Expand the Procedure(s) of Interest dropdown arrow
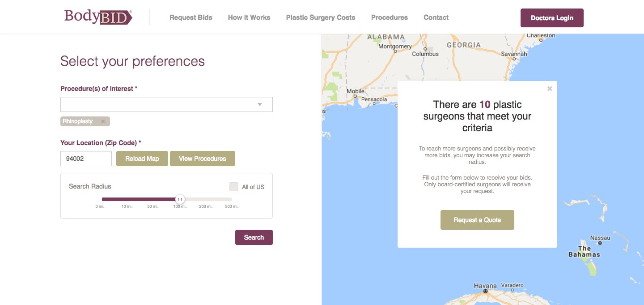 (x=260, y=104)
